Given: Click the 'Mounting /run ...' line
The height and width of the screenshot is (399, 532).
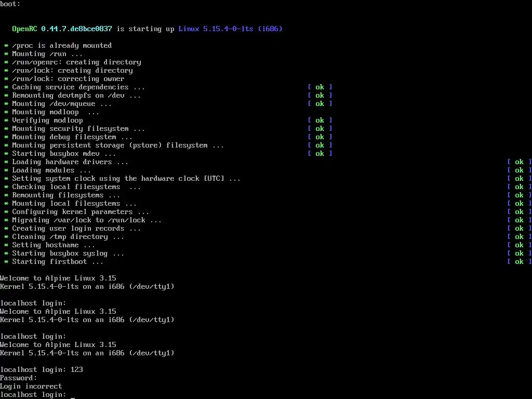Looking at the screenshot, I should coord(47,54).
